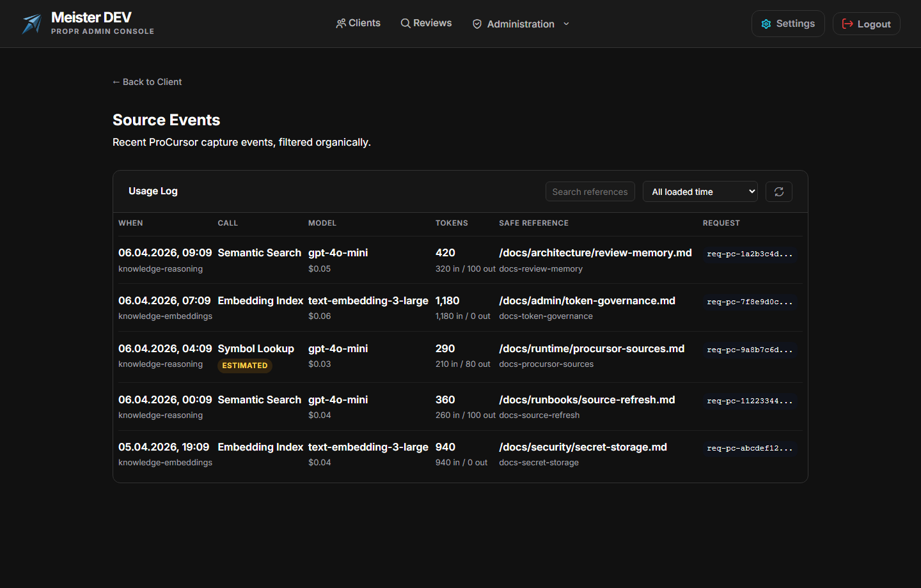Screen dimensions: 921x588
Task: Click the Clients people icon
Action: [341, 24]
